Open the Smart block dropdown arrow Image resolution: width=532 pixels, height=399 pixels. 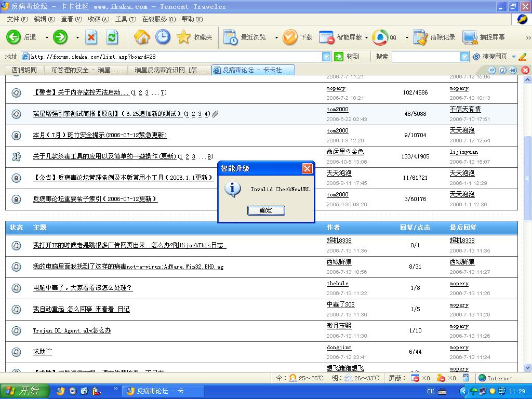click(x=366, y=37)
